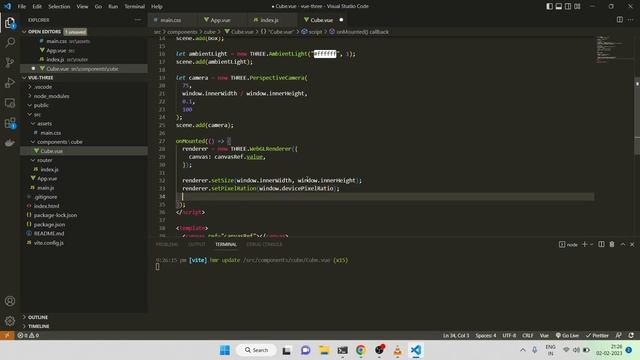
Task: Open the Docker view in activity bar
Action: pos(10,142)
